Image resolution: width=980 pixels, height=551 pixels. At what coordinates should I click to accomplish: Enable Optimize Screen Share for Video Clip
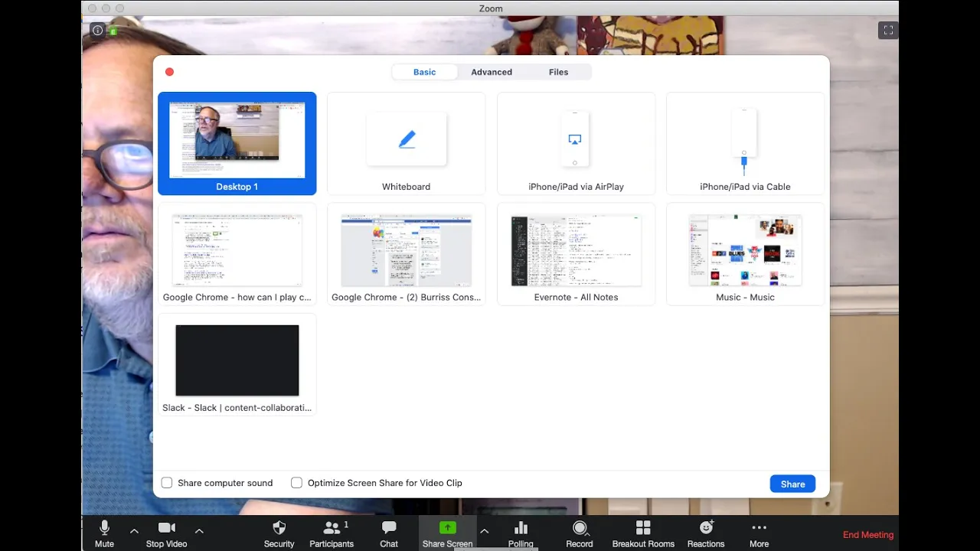pyautogui.click(x=296, y=483)
